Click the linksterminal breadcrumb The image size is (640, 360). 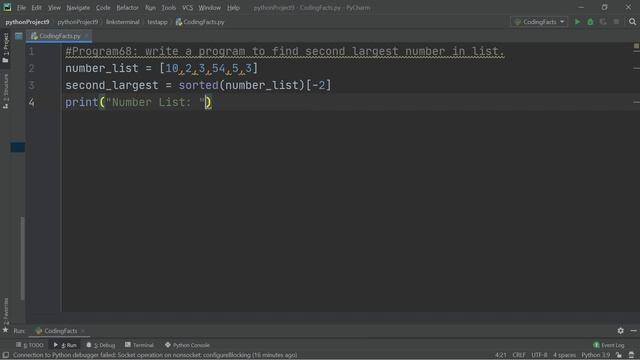[x=122, y=22]
